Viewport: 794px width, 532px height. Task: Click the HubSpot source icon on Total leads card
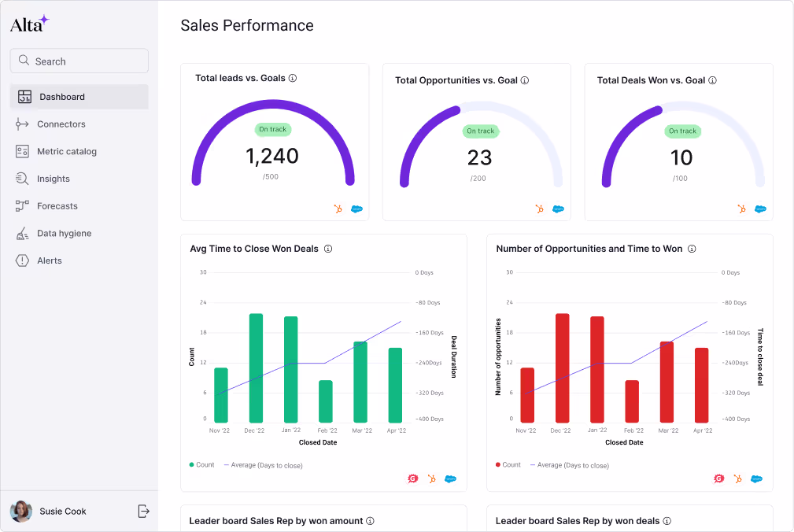[x=338, y=209]
